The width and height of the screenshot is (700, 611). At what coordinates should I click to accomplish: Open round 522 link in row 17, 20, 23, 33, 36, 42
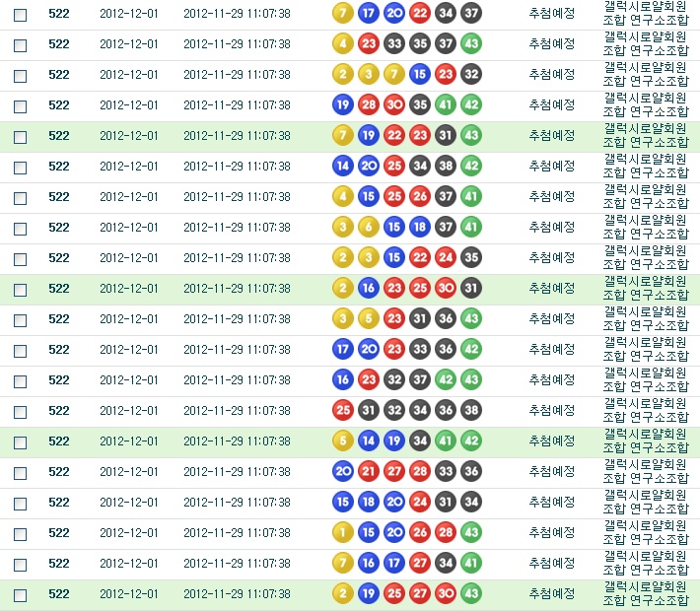click(x=59, y=349)
